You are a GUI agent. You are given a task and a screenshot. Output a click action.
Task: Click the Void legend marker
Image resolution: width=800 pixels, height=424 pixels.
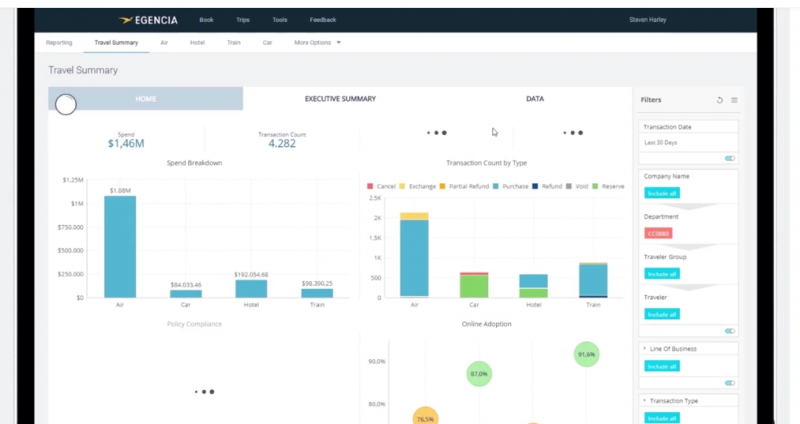(x=568, y=186)
